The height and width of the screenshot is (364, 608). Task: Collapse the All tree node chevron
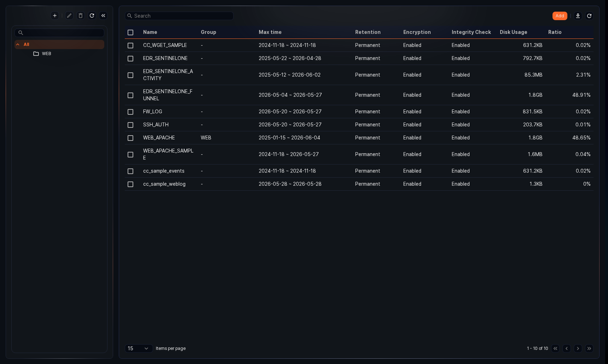coord(18,44)
